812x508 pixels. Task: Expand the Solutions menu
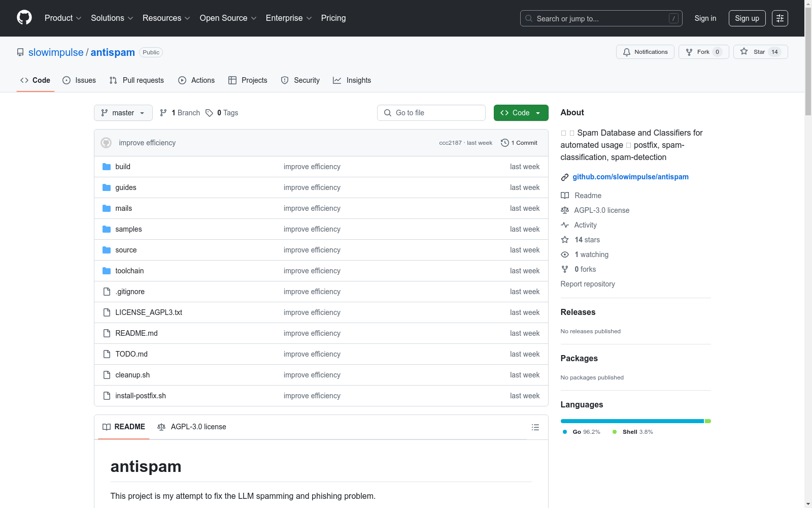pyautogui.click(x=112, y=18)
